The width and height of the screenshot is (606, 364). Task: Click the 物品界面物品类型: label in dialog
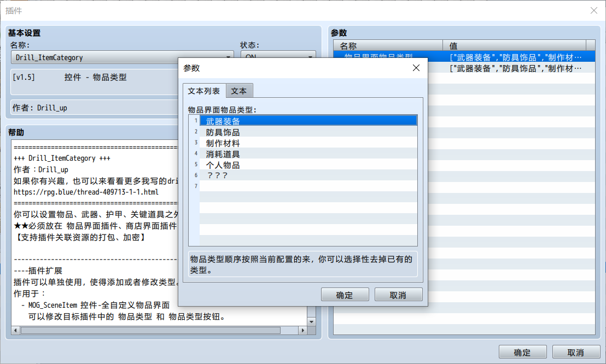[222, 110]
